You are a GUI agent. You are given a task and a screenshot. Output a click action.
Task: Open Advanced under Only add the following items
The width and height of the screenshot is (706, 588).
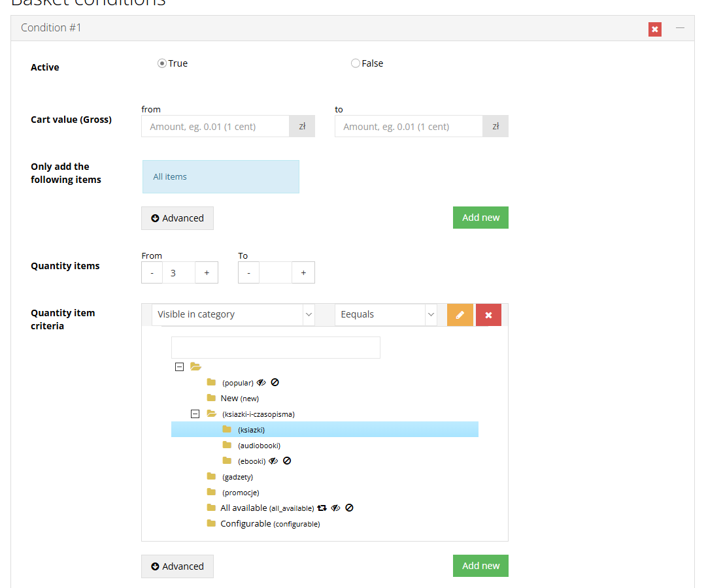tap(177, 218)
